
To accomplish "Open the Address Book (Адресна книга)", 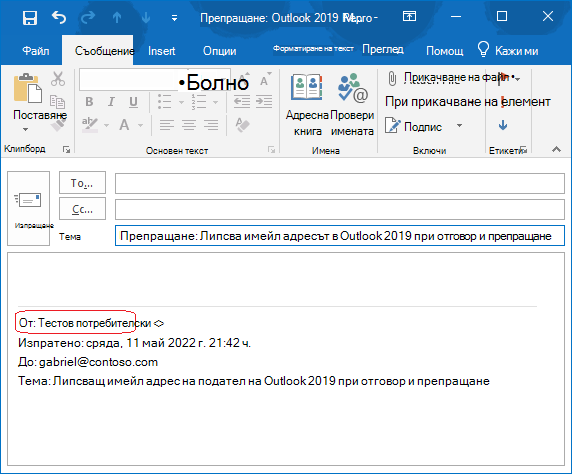I will 307,105.
